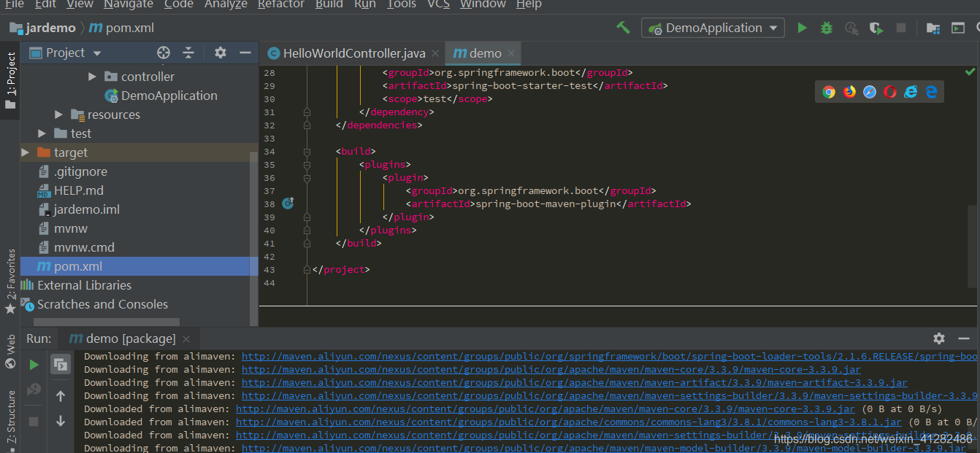
Task: Click the up arrow in Run panel
Action: point(61,396)
